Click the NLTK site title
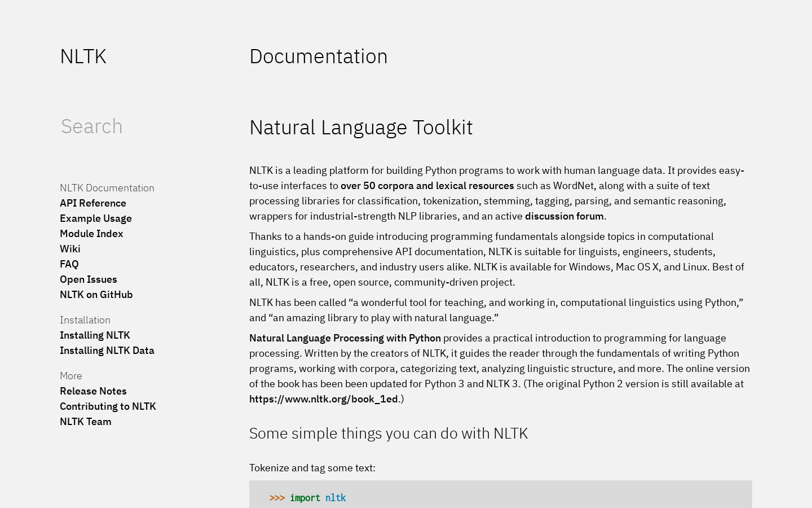 tap(83, 56)
